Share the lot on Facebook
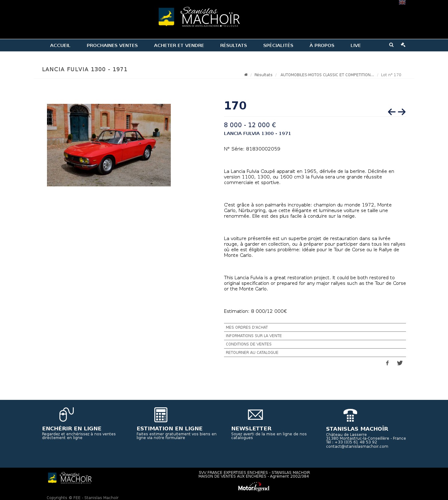448x500 pixels. [x=387, y=363]
